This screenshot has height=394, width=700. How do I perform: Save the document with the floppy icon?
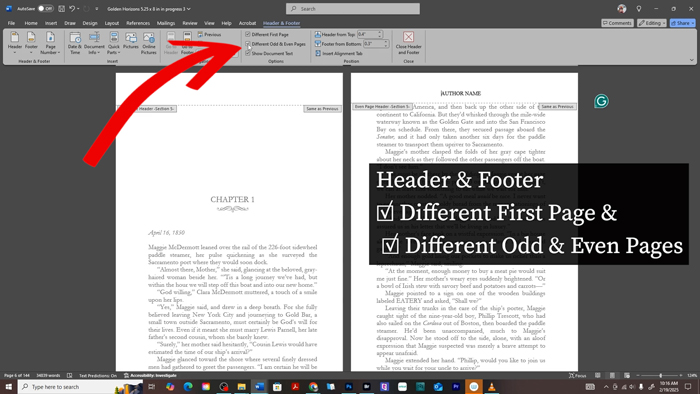(62, 8)
